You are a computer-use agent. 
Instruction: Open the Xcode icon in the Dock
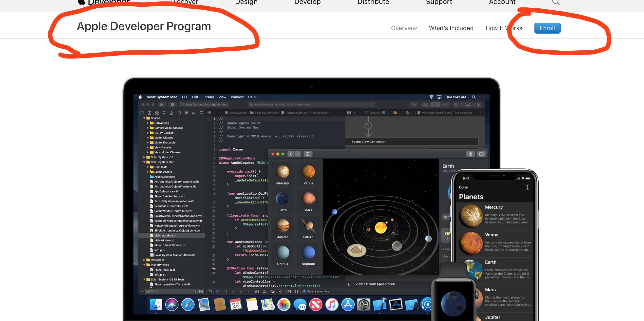click(379, 304)
